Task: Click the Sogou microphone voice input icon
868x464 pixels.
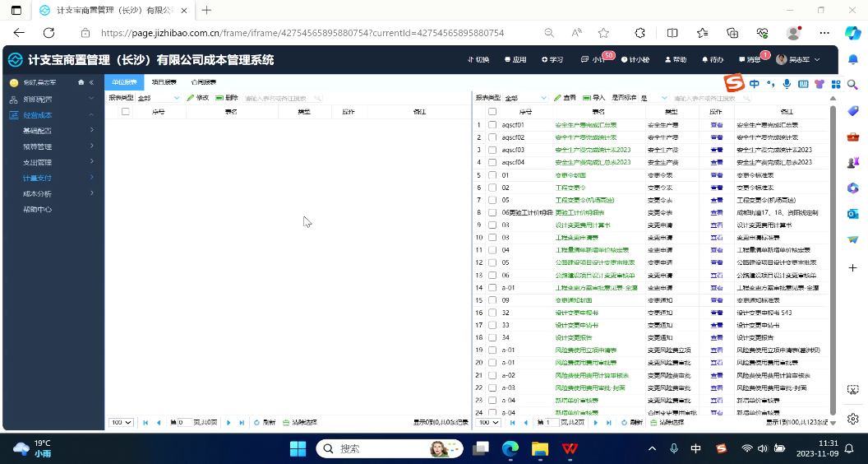Action: tap(787, 84)
